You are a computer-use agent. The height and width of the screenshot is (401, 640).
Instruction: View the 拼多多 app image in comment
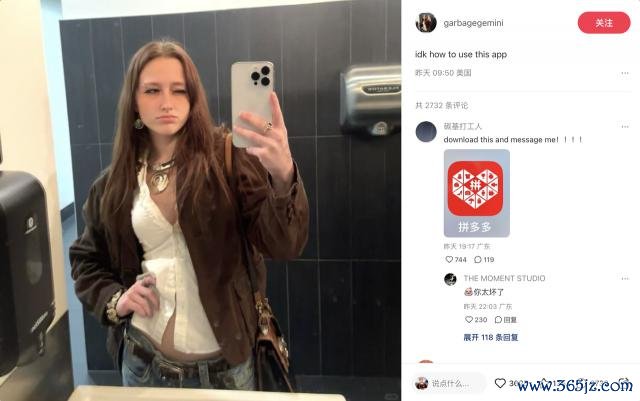476,193
